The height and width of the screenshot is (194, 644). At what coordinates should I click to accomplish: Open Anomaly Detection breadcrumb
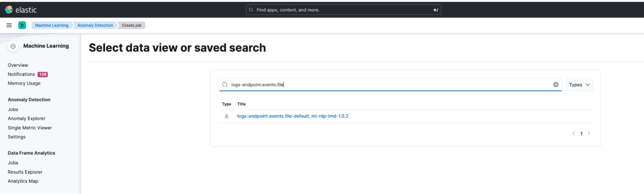[x=95, y=25]
